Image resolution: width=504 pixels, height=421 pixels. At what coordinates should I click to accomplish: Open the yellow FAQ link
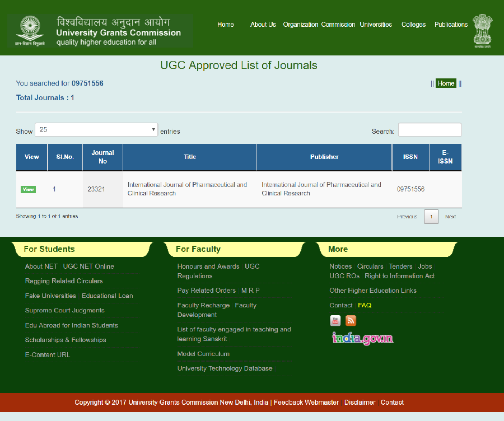365,305
